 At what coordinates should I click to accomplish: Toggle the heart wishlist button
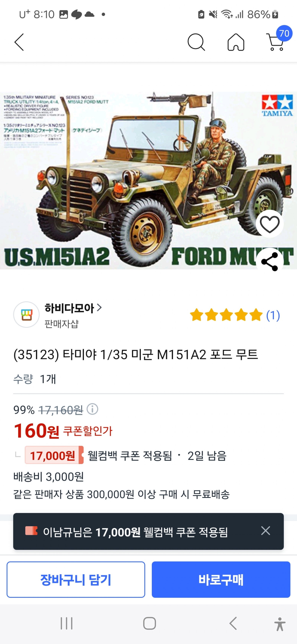click(270, 224)
